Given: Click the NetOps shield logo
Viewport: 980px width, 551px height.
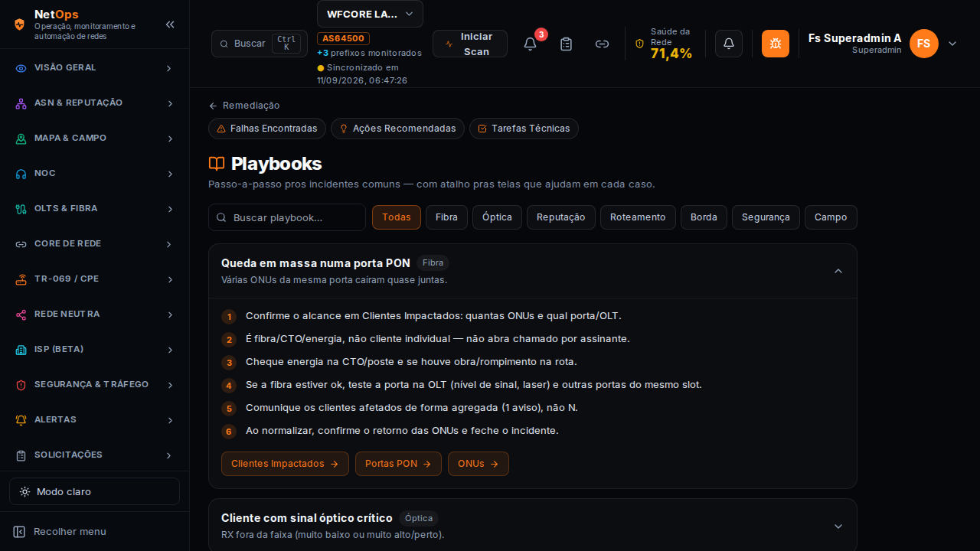Looking at the screenshot, I should (20, 24).
